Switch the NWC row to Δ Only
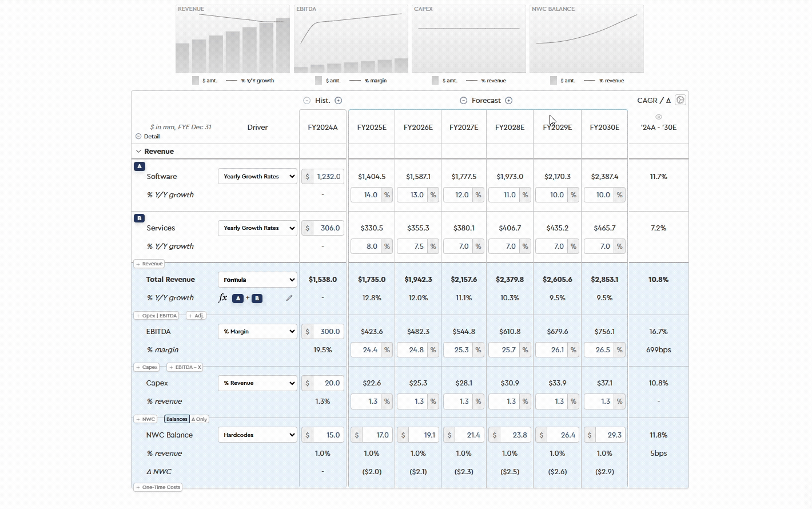Image resolution: width=812 pixels, height=509 pixels. 200,419
